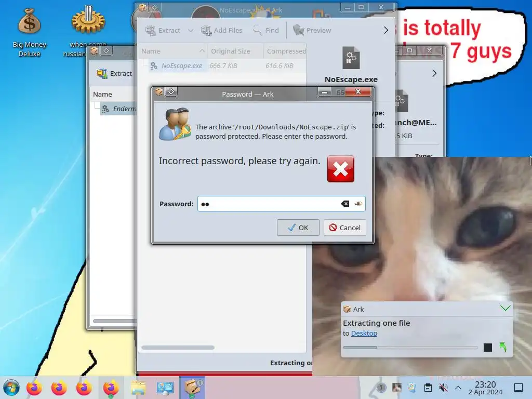Click the horizontal scrollbar in the NoEscape Ark window

178,348
